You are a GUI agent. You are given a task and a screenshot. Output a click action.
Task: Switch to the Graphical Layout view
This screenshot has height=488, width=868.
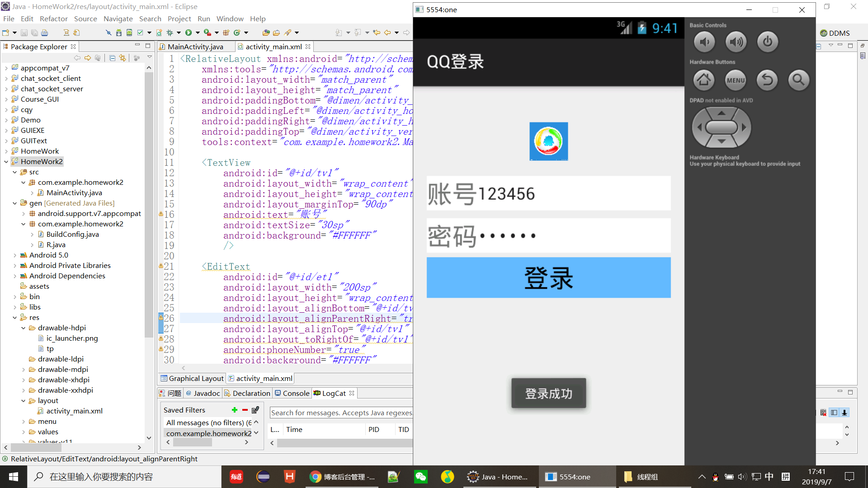[x=193, y=379]
